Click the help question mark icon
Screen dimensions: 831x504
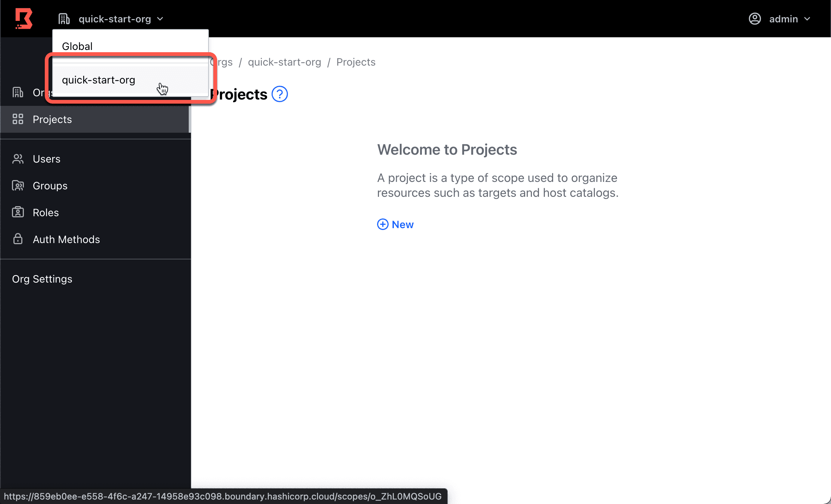[279, 94]
